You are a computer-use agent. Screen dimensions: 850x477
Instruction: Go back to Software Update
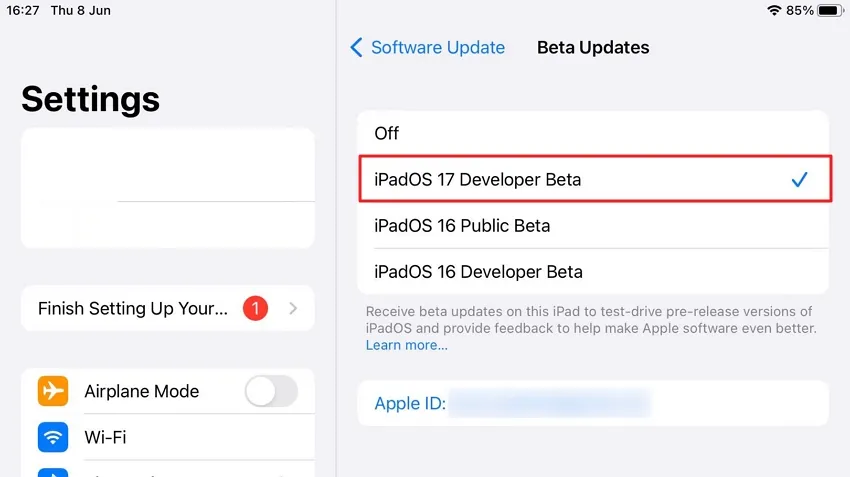[x=436, y=47]
